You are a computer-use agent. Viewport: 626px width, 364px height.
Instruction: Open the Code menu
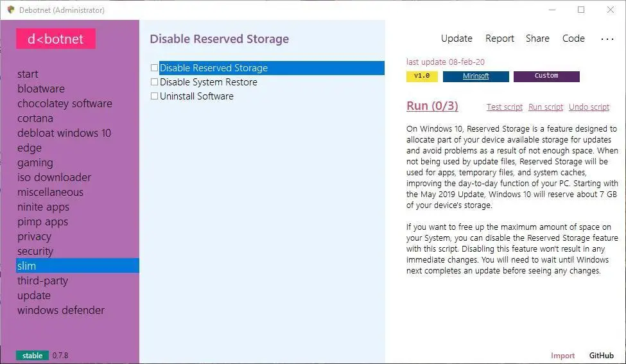point(573,39)
